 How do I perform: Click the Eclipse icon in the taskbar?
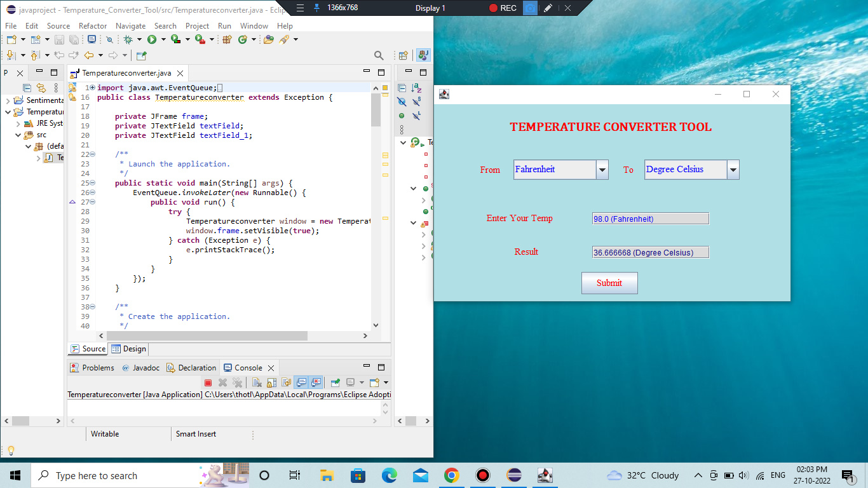[x=514, y=475]
